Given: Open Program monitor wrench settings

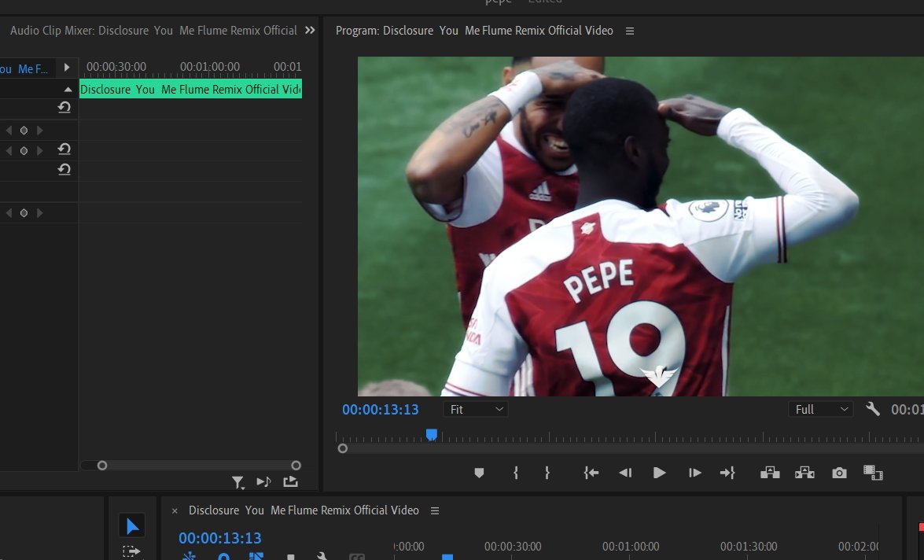Looking at the screenshot, I should click(873, 409).
